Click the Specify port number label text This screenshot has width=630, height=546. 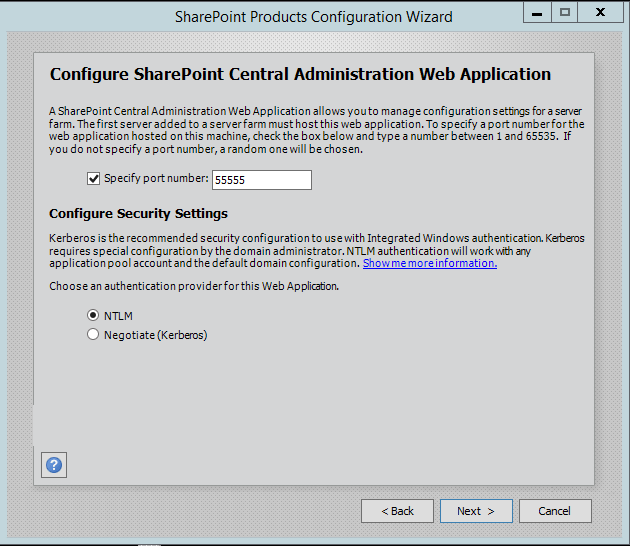(x=155, y=179)
